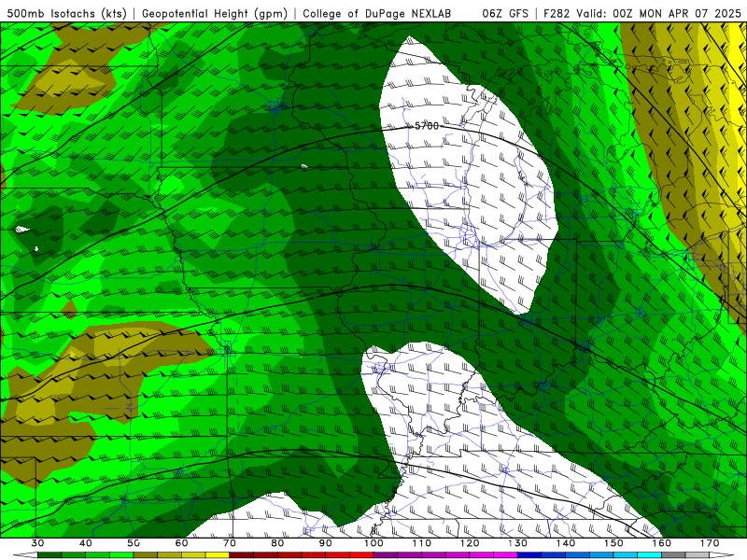This screenshot has width=747, height=560.
Task: Click the dark blue swatch starting at 130 kts
Action: 529,555
